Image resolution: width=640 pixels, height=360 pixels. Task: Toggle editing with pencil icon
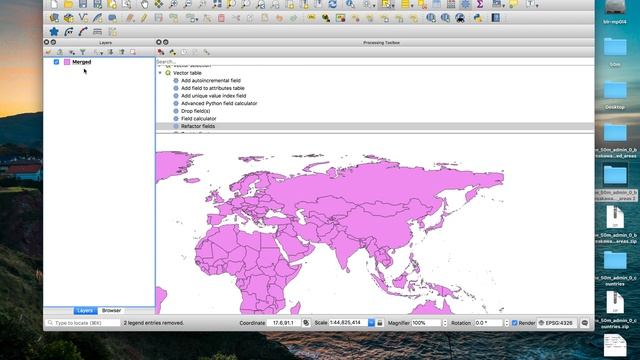(x=144, y=18)
